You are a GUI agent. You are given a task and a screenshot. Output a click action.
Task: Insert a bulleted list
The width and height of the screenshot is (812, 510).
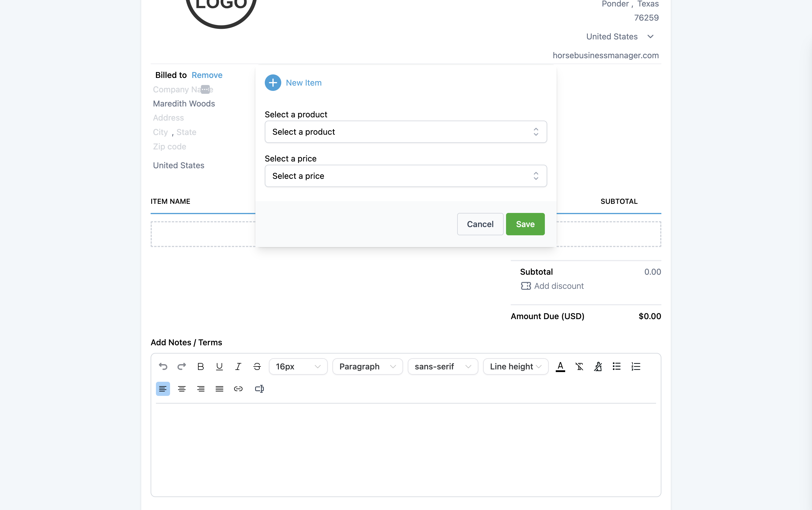click(x=617, y=366)
